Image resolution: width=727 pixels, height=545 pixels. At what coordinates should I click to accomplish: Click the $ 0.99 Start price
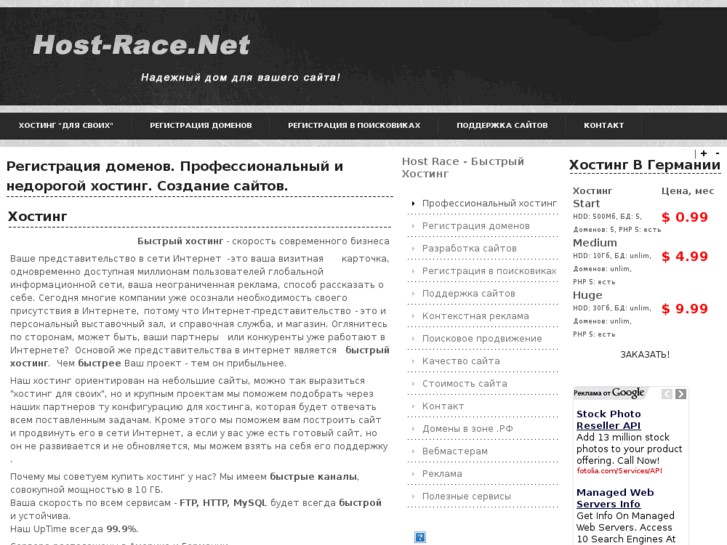pos(685,217)
